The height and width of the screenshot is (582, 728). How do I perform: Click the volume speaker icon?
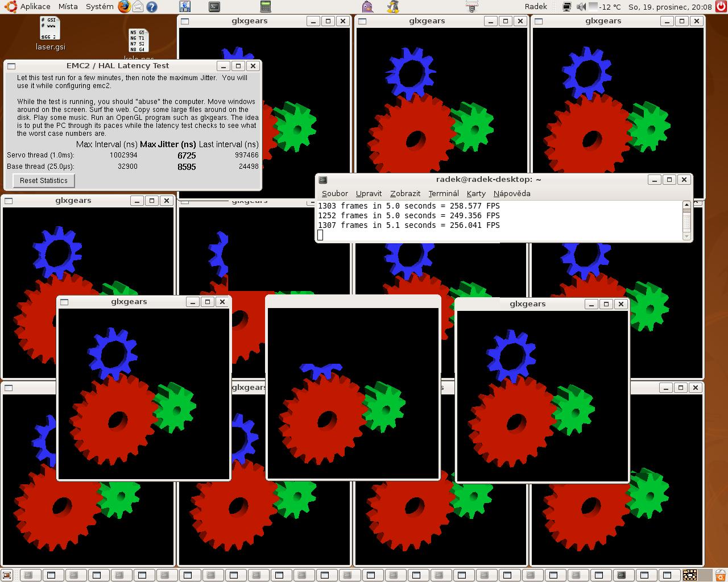pos(581,7)
